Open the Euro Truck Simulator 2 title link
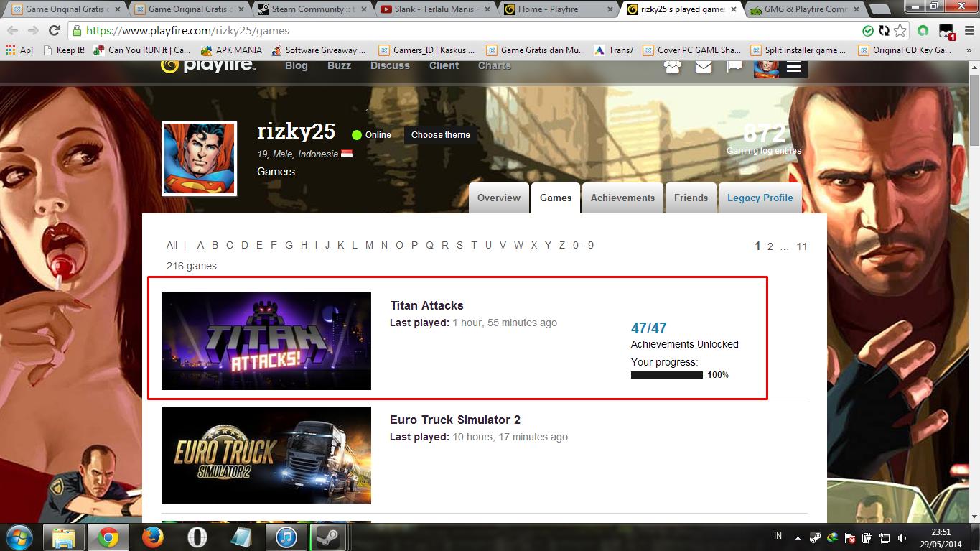980x551 pixels. tap(455, 420)
